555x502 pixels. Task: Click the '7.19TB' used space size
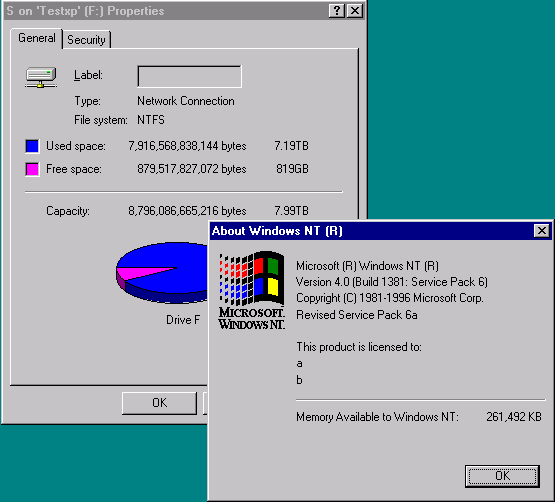(x=291, y=146)
